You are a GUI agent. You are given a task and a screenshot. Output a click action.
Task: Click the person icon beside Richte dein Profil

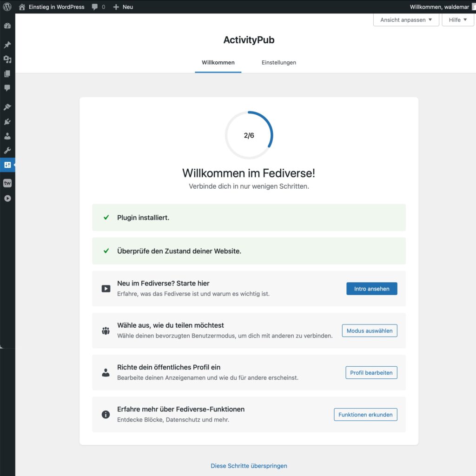pyautogui.click(x=106, y=372)
